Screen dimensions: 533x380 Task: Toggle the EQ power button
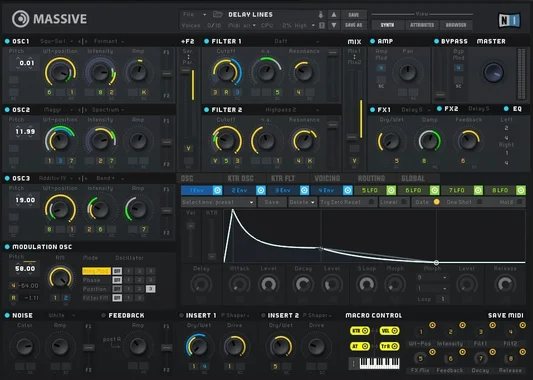[x=506, y=109]
